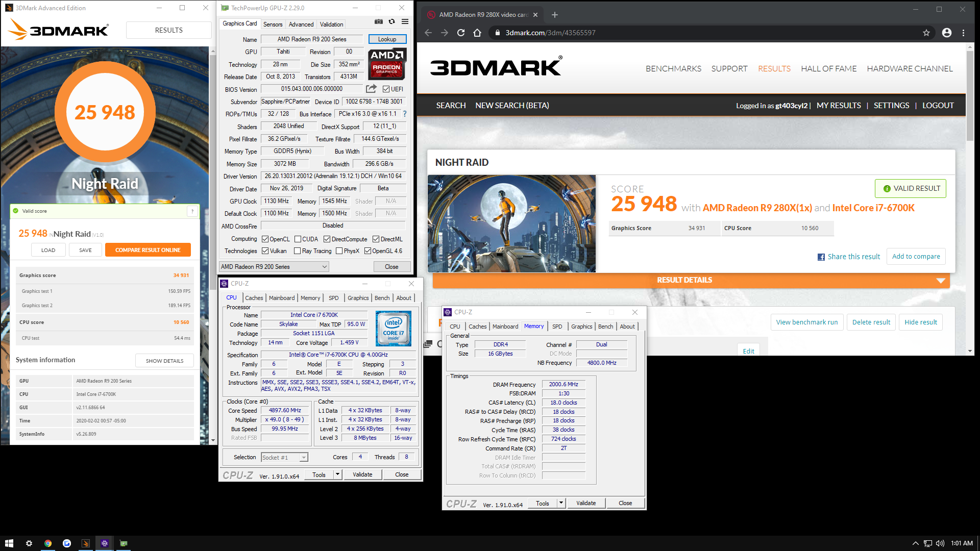Open Tools dropdown arrow in CPU-Z Memory window
The height and width of the screenshot is (551, 980).
561,503
